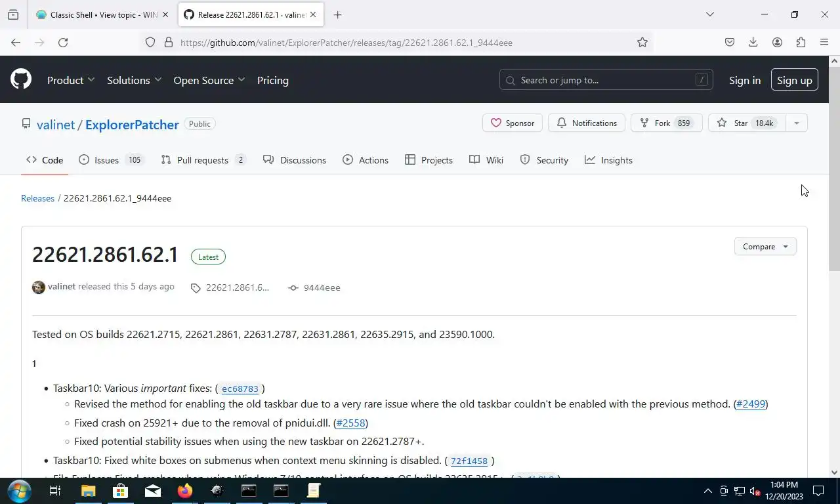Click the Pricing link
The height and width of the screenshot is (504, 840).
(272, 80)
